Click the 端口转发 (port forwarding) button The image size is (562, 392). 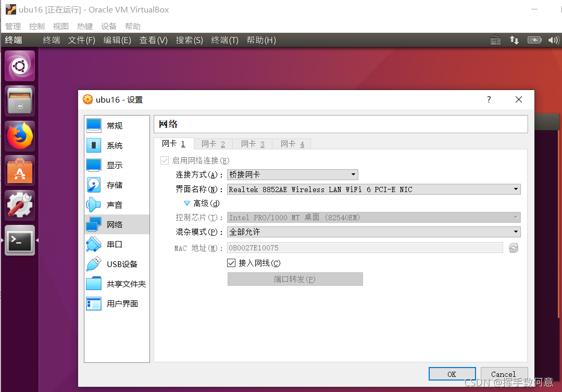(x=295, y=279)
